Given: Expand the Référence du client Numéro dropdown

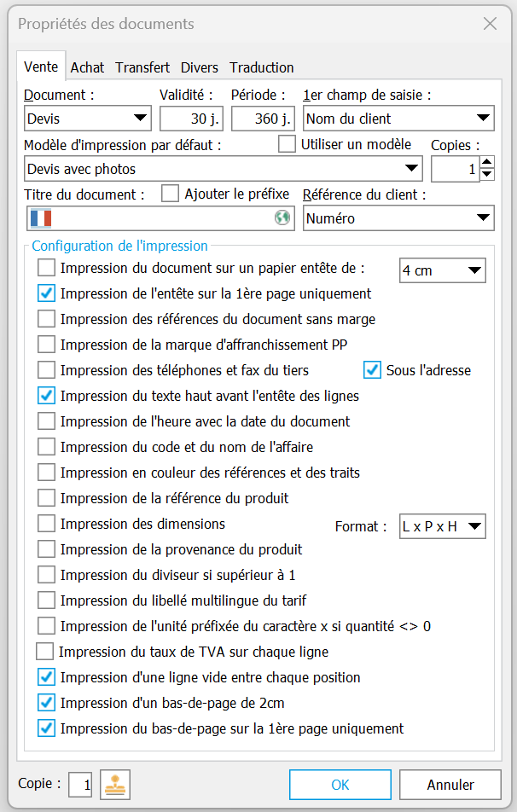Looking at the screenshot, I should [398, 218].
